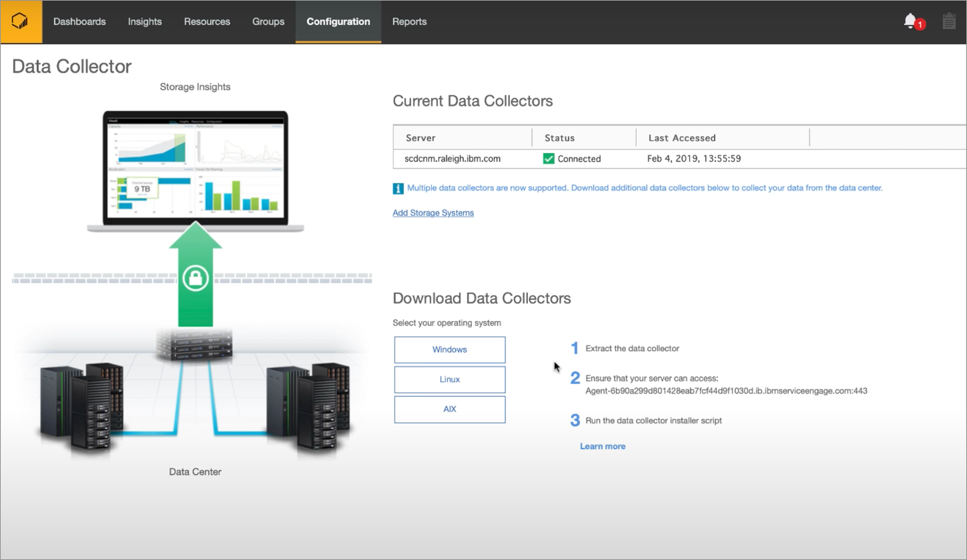Select the scdcnm.raleigh.ibm.com server row
967x560 pixels.
(x=679, y=159)
